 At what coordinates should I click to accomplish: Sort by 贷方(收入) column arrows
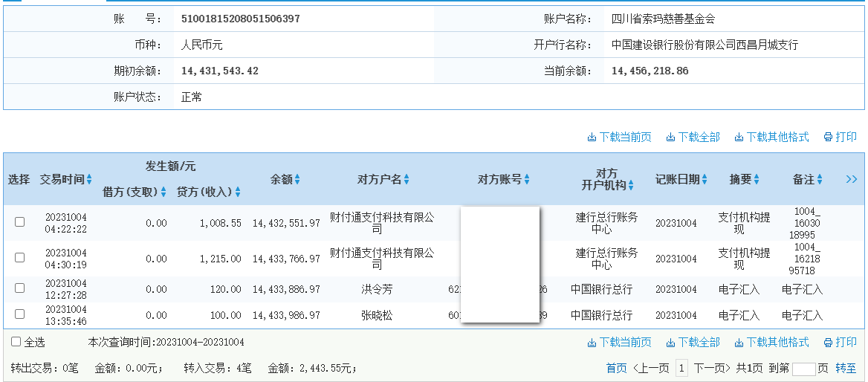[x=238, y=192]
